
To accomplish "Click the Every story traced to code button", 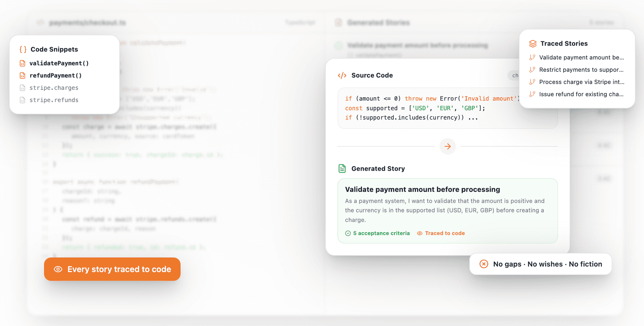I will pos(112,269).
